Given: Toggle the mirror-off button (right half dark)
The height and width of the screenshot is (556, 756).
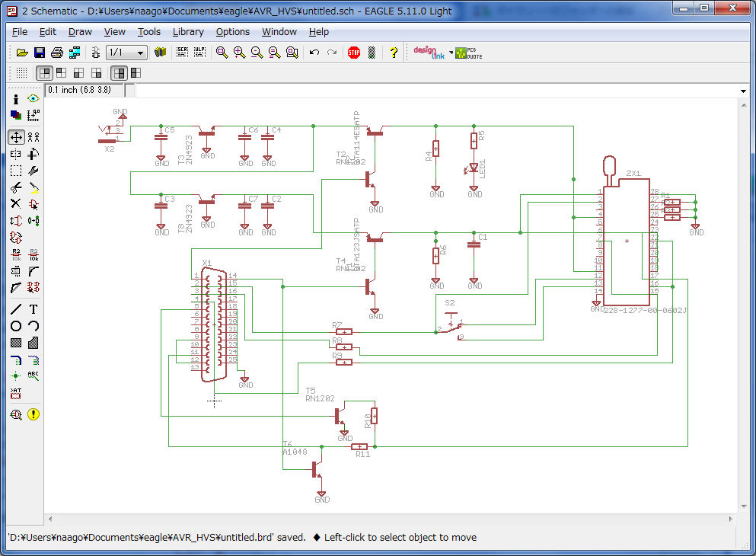Looking at the screenshot, I should [119, 73].
